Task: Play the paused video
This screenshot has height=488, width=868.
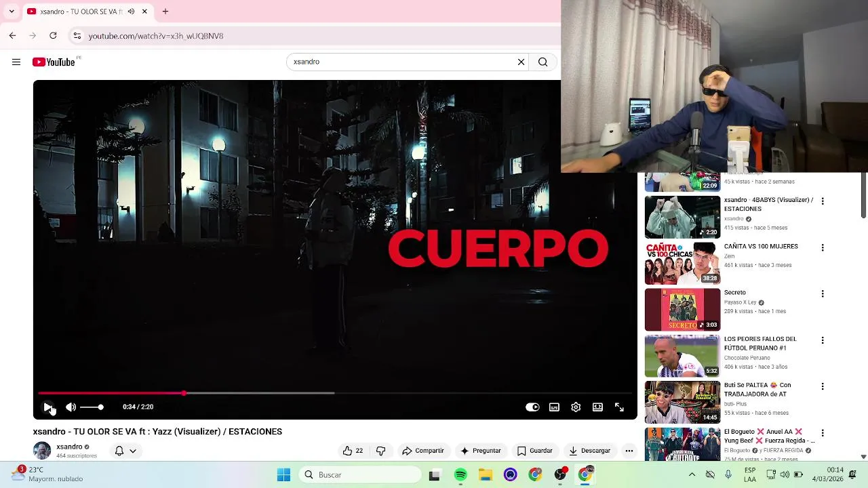Action: pos(47,407)
